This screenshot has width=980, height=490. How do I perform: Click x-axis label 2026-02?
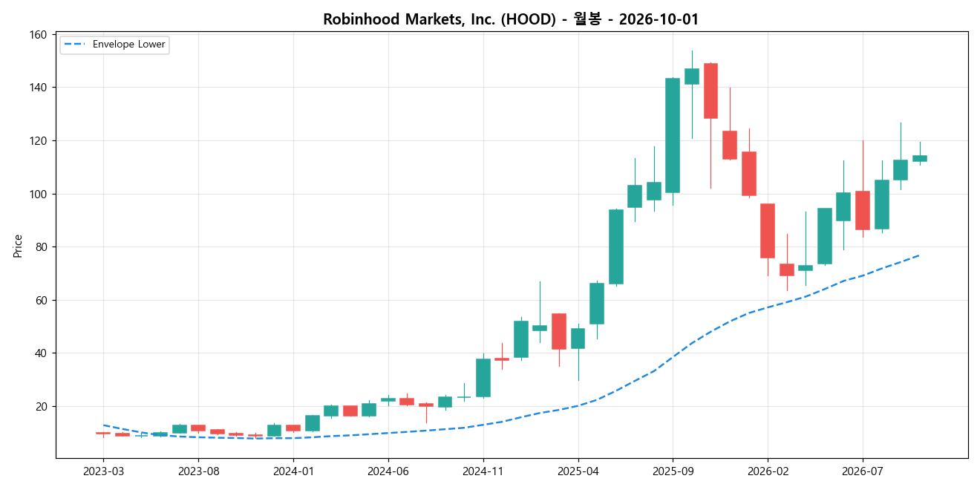[x=768, y=471]
